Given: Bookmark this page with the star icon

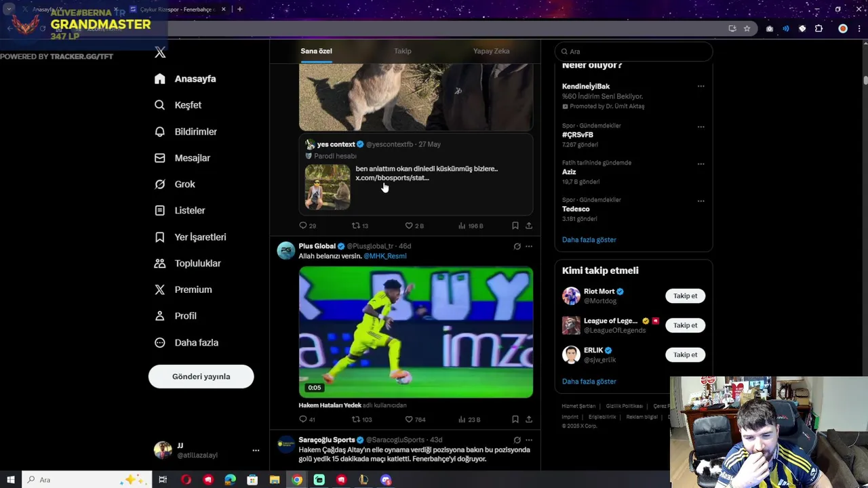Looking at the screenshot, I should (x=747, y=28).
